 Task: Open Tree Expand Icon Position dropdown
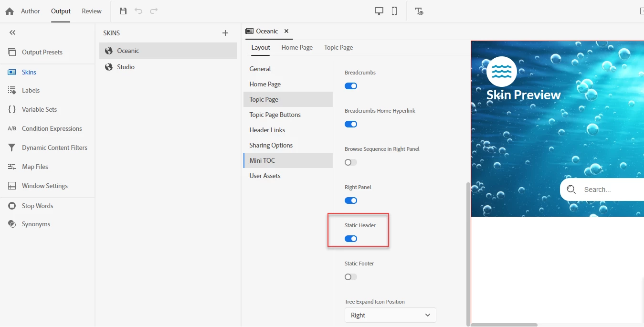pos(391,315)
